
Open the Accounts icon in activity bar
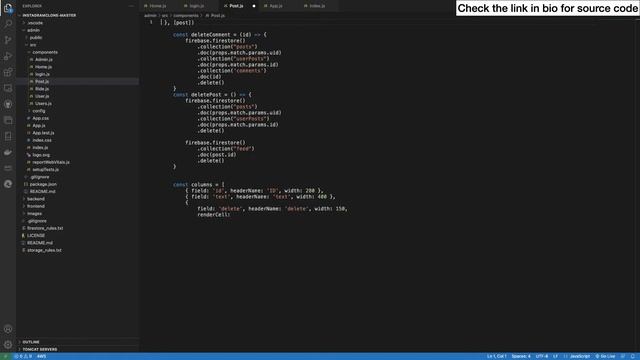[8, 329]
